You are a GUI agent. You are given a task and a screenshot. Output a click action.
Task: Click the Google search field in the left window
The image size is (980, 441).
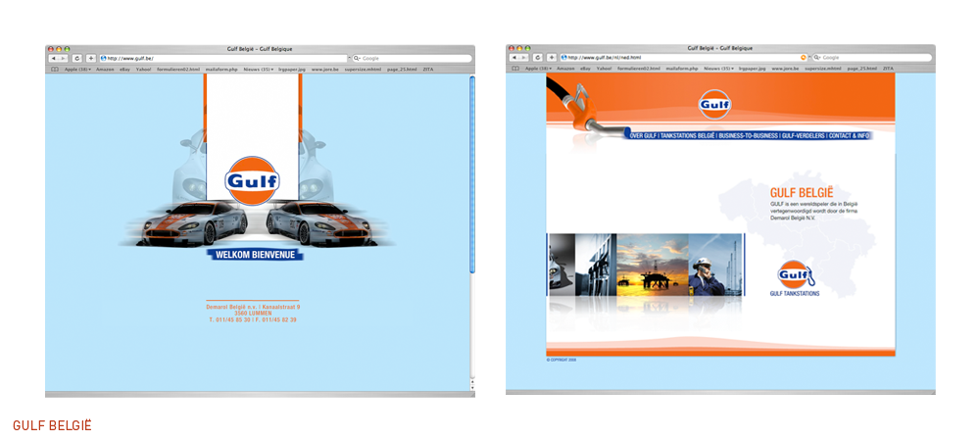coord(413,58)
